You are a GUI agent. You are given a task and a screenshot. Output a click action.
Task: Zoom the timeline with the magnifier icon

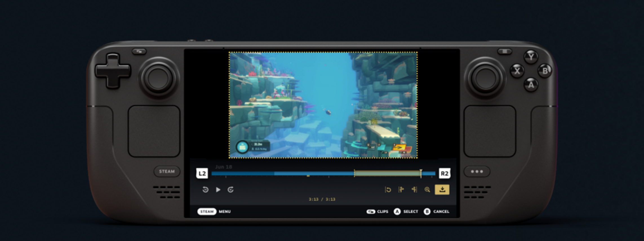[x=427, y=190]
